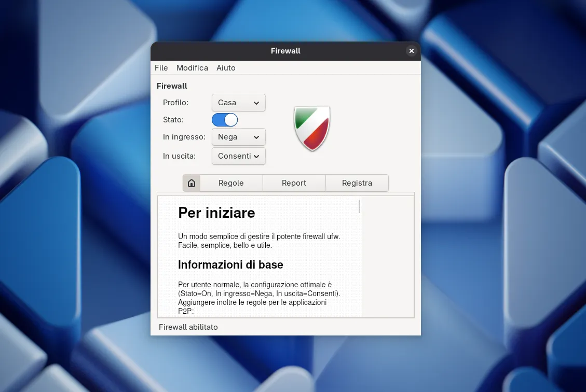
Task: Click the help panel vertical scrollbar
Action: [x=359, y=206]
